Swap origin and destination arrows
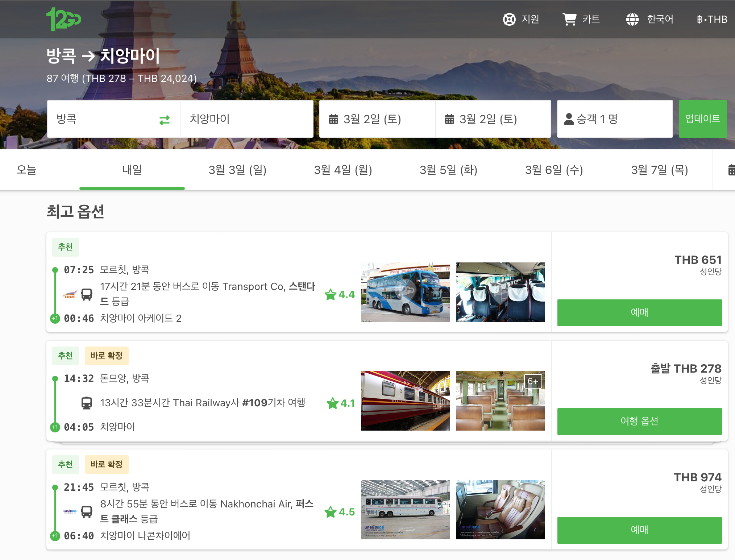 (165, 120)
